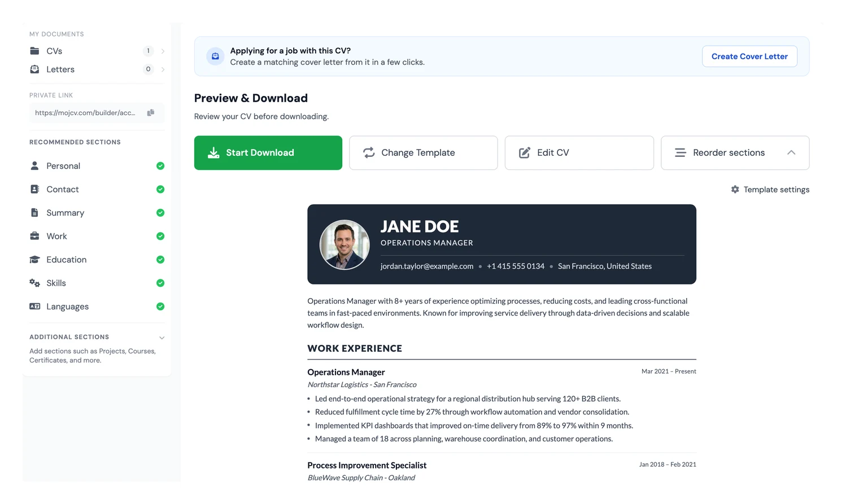The image size is (846, 504).
Task: Click the Work briefcase icon
Action: (x=34, y=236)
